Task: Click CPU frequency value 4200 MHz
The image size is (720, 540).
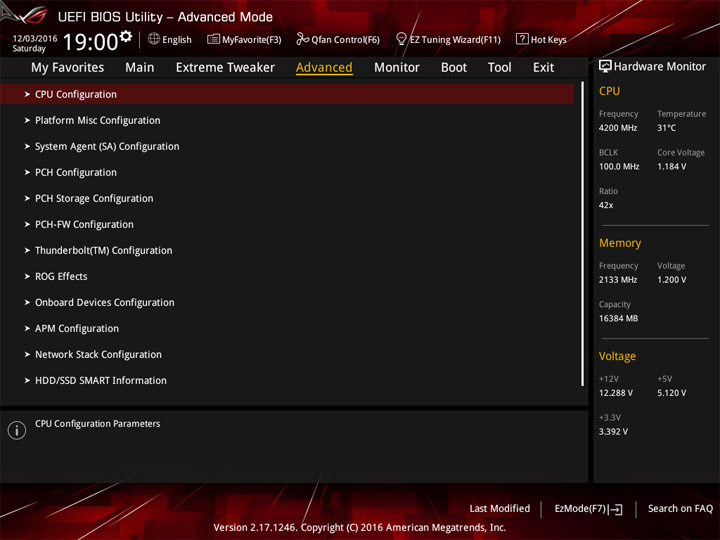Action: 618,128
